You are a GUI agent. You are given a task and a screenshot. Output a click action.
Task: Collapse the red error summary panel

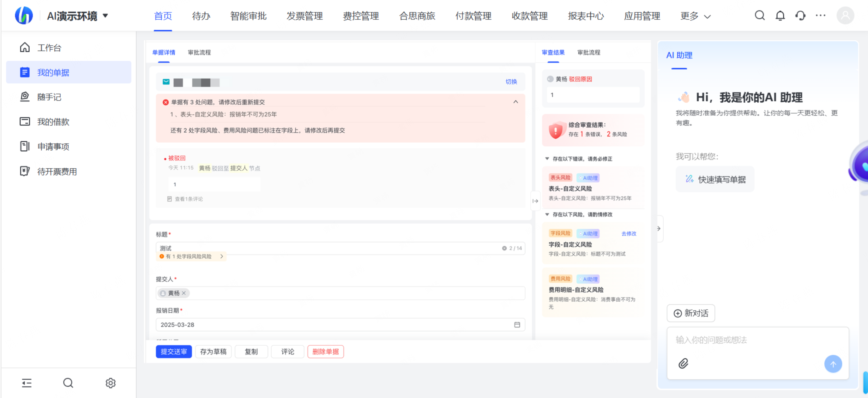[515, 102]
